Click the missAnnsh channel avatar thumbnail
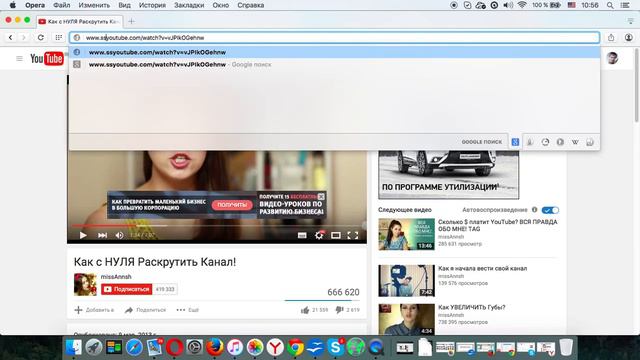 click(x=85, y=284)
